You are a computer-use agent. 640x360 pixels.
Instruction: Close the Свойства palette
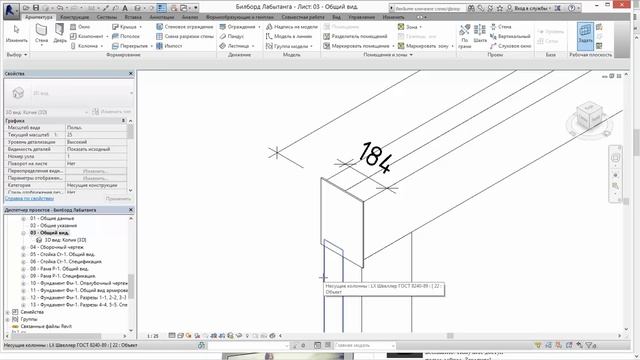point(131,73)
